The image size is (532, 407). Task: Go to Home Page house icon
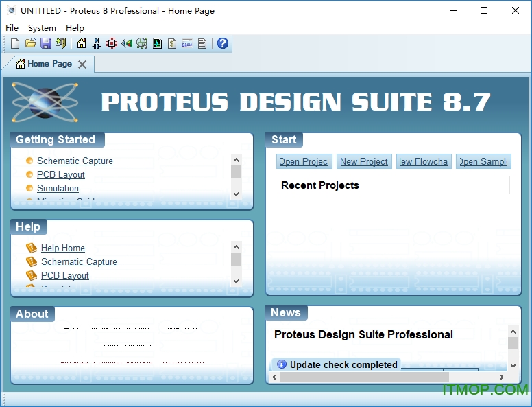tap(82, 43)
